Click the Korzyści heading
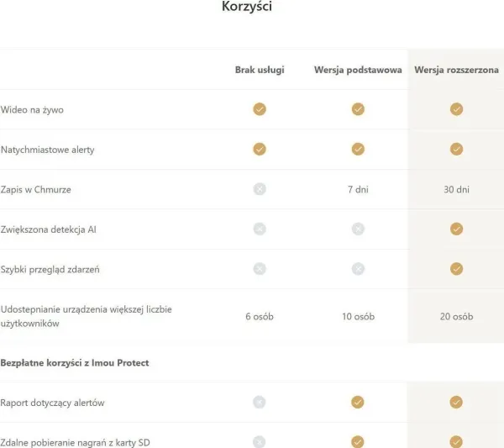 point(247,6)
